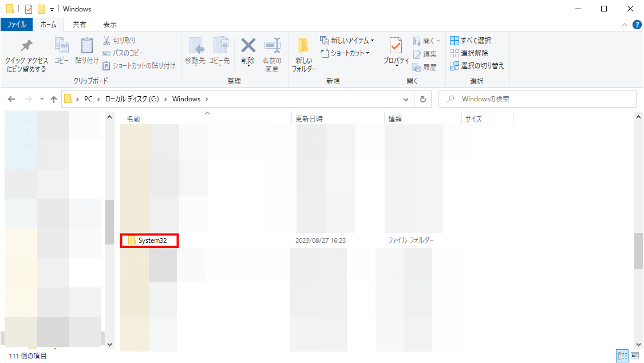Image resolution: width=644 pixels, height=363 pixels.
Task: Refresh the folder view
Action: point(422,98)
